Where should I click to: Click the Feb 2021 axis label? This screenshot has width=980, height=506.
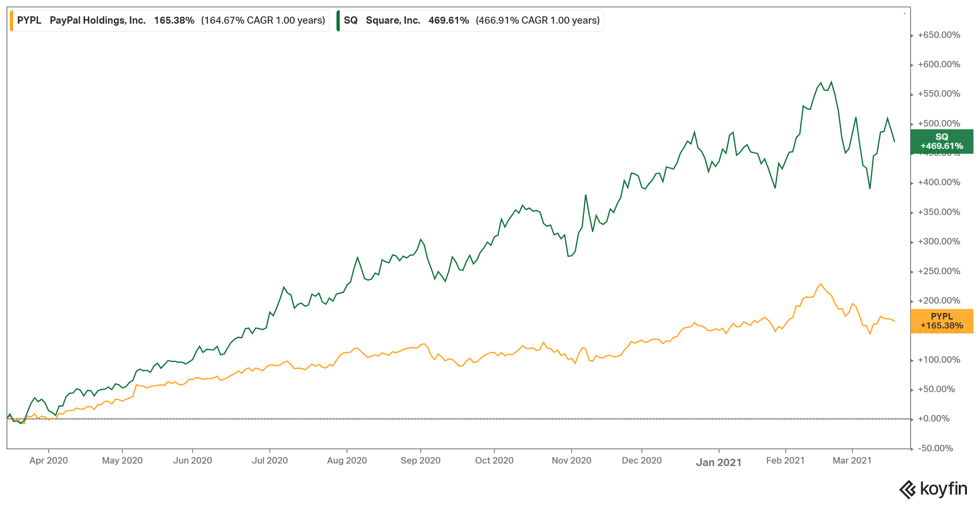pos(785,460)
